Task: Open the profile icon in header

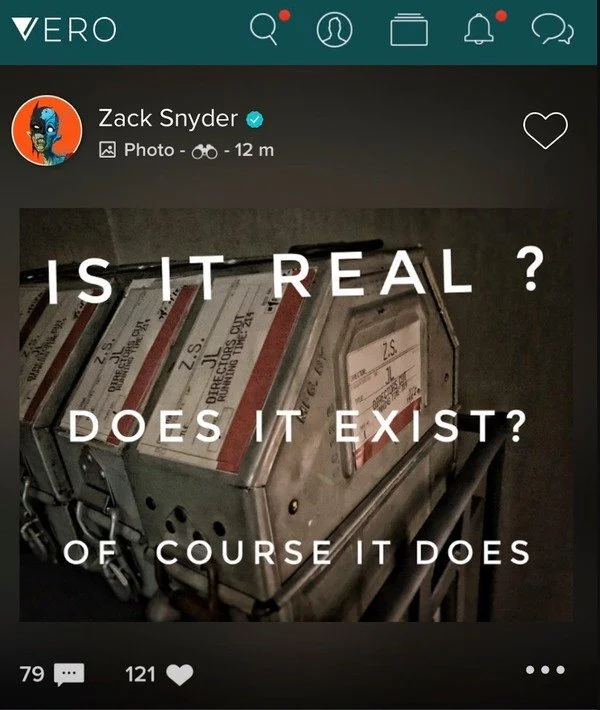Action: click(x=334, y=29)
